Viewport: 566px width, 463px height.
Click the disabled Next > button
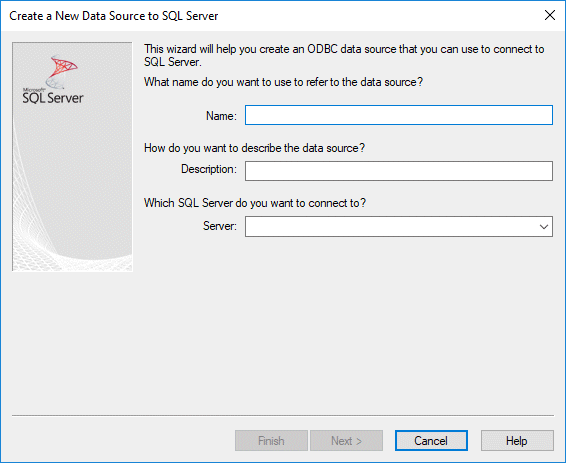pyautogui.click(x=346, y=440)
